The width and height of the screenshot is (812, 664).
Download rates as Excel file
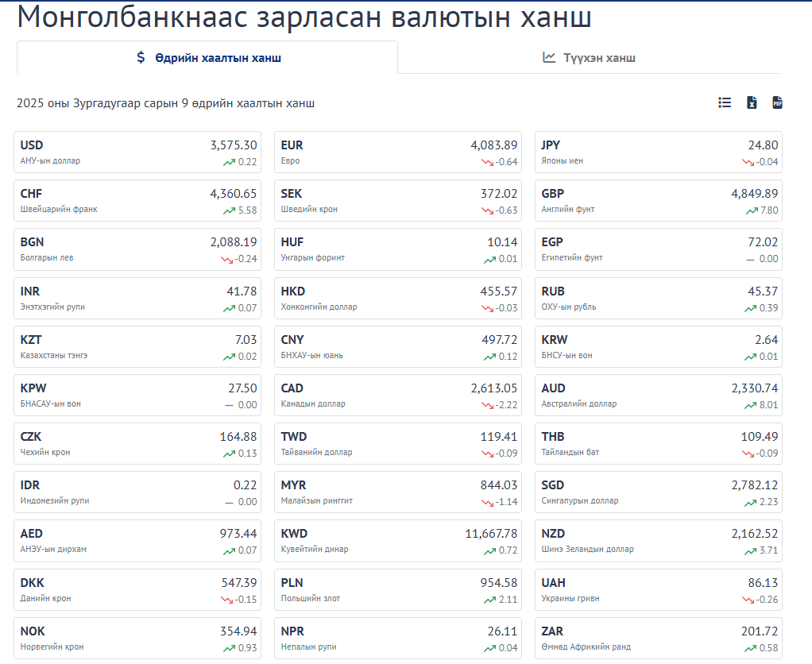[x=752, y=102]
